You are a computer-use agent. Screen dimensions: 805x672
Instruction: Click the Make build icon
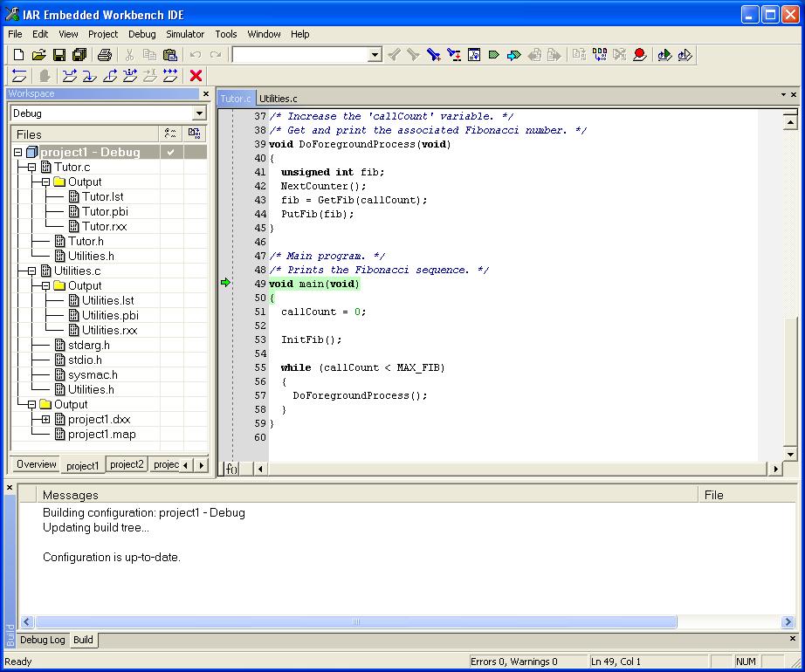point(600,55)
